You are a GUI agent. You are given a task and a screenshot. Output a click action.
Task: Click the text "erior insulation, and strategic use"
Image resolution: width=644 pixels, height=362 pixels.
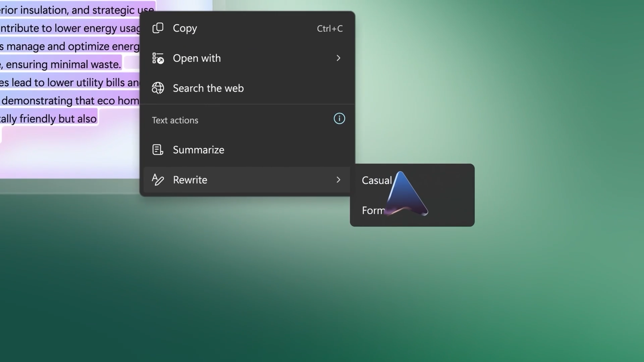(x=77, y=10)
